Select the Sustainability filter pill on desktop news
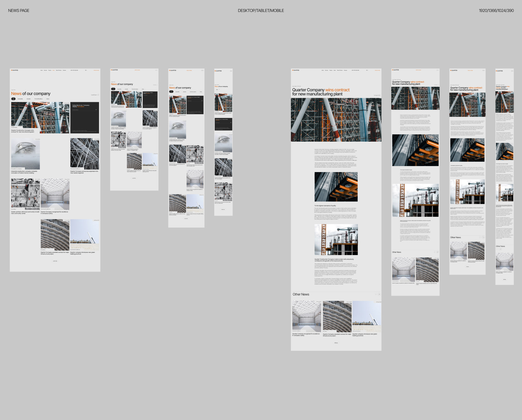The image size is (522, 420). (x=20, y=99)
